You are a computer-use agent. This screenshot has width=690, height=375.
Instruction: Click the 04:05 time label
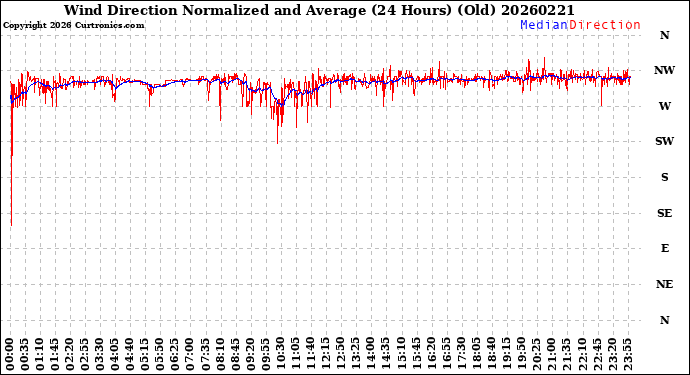point(115,354)
